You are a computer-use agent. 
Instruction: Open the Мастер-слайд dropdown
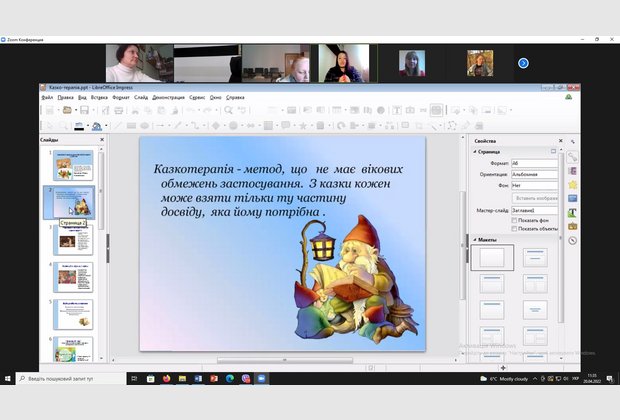click(x=535, y=211)
